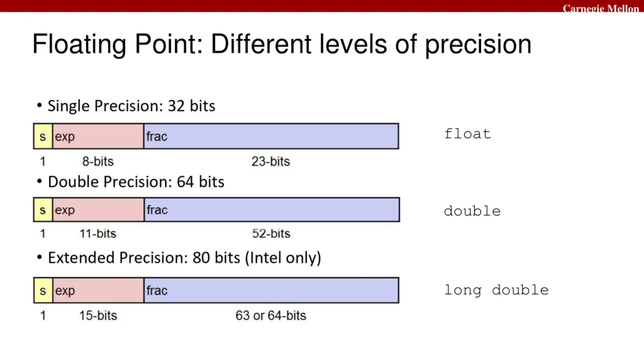This screenshot has width=644, height=362.
Task: Click the '11-bits' label
Action: click(x=98, y=234)
